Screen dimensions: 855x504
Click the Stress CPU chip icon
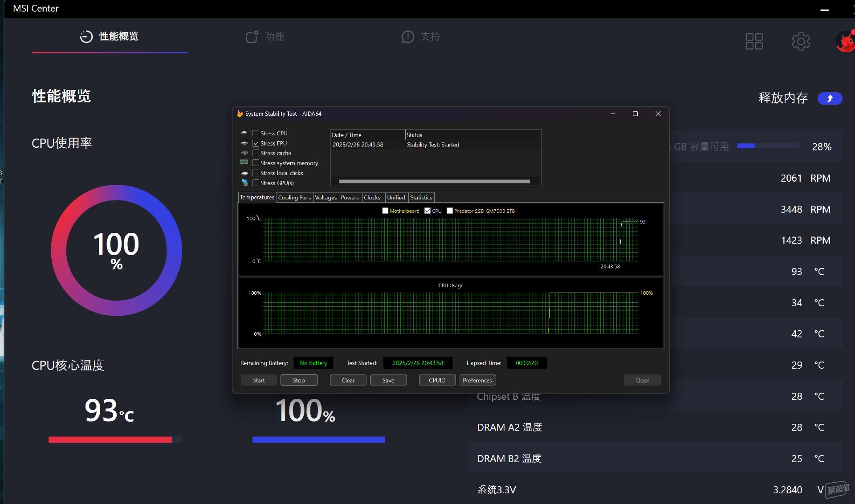point(244,133)
